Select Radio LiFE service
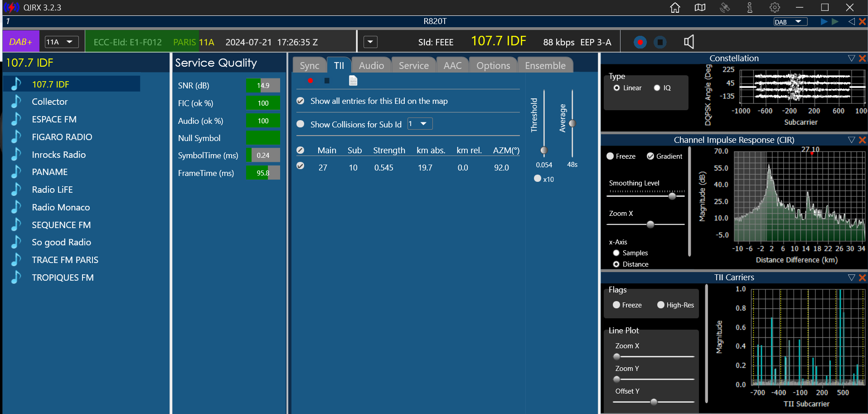This screenshot has height=414, width=868. coord(53,190)
